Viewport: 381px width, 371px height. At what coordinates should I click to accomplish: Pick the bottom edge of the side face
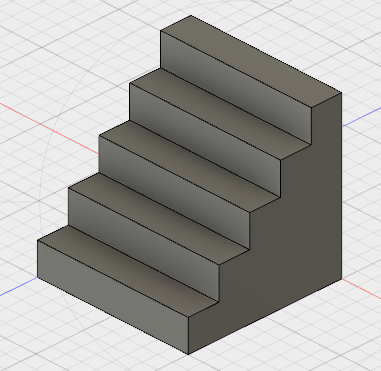point(265,317)
